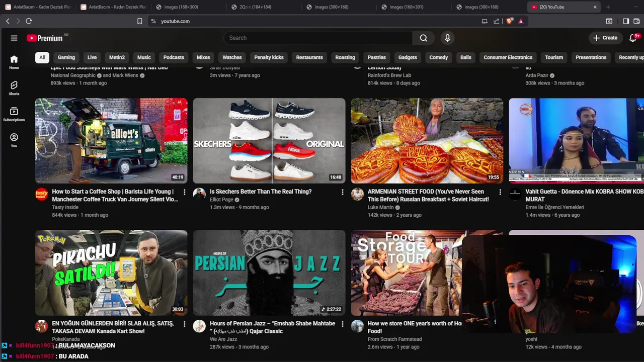Play the Skechers vs Original thumbnail
Image resolution: width=644 pixels, height=362 pixels.
269,141
